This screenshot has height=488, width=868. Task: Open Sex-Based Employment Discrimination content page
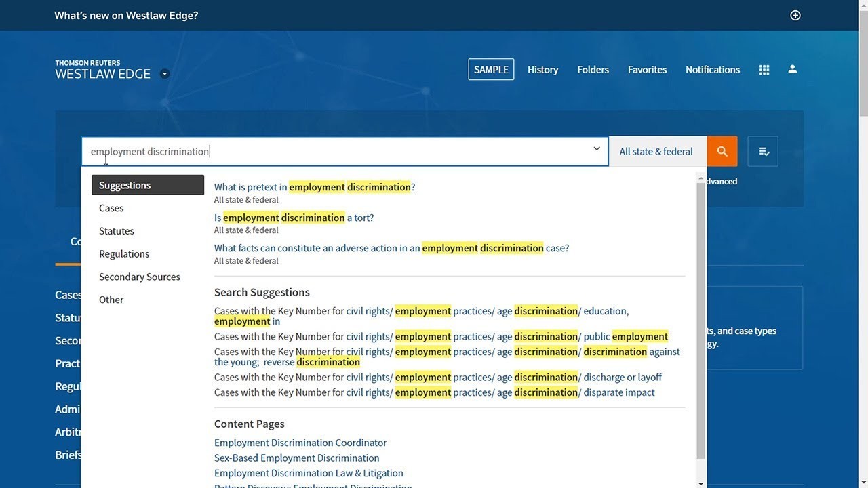click(x=296, y=457)
